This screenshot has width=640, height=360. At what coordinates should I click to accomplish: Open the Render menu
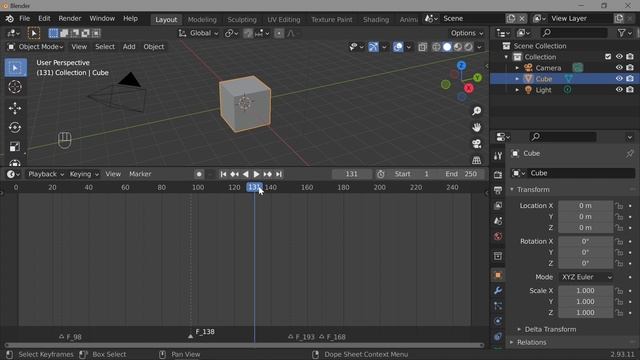70,19
